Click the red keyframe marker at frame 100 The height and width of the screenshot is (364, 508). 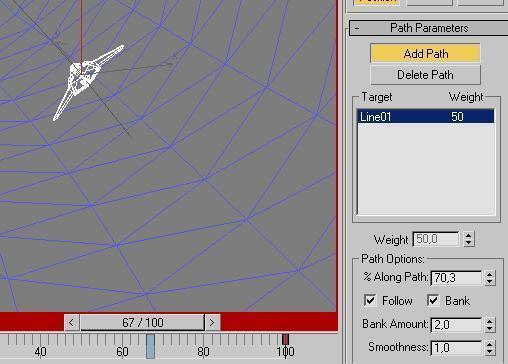click(285, 339)
